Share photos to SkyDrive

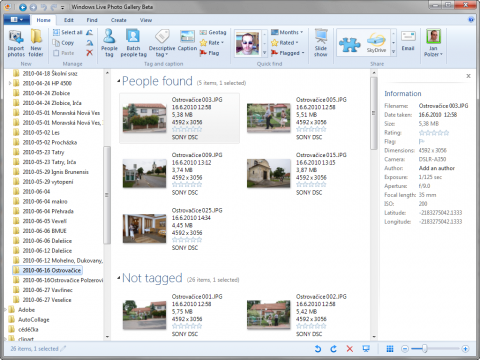(x=376, y=43)
